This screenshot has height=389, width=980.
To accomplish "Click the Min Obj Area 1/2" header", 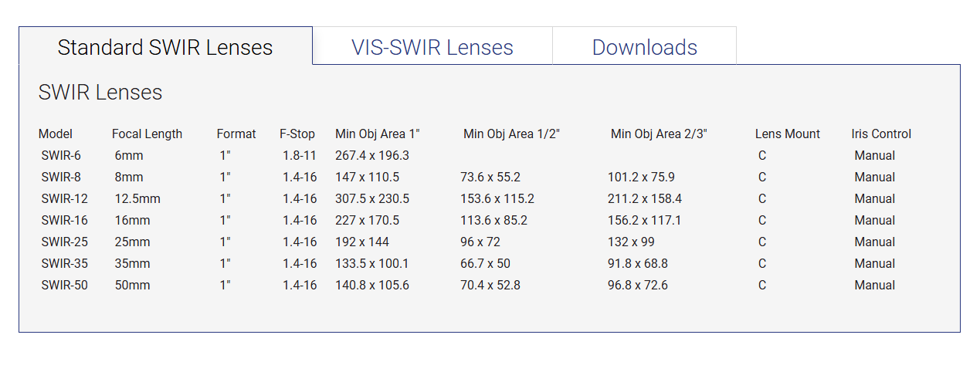I will 511,134.
